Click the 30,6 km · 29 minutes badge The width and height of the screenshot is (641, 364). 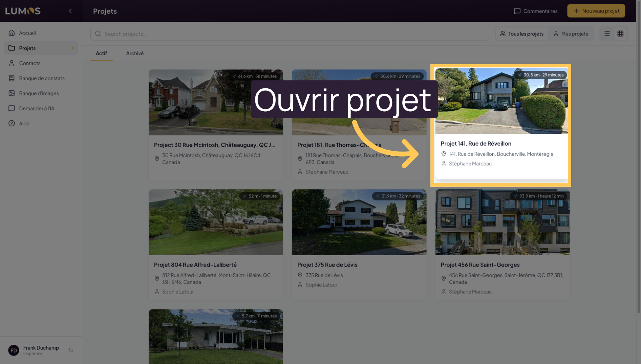click(398, 76)
